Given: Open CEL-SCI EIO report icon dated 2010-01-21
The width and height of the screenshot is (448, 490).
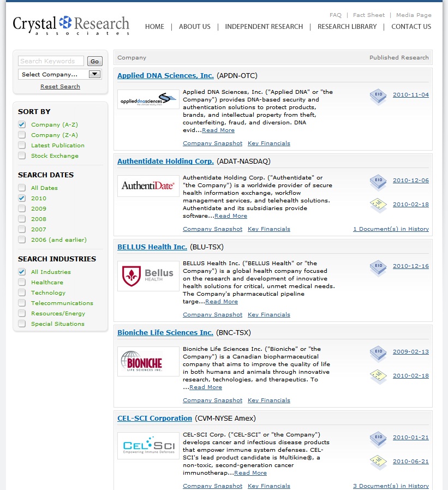Looking at the screenshot, I should coord(378,439).
